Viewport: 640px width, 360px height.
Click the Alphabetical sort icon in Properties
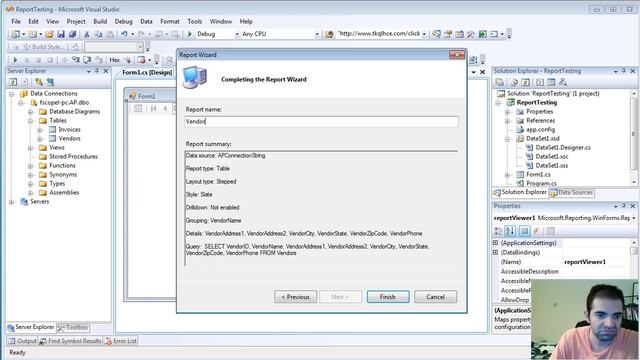510,231
